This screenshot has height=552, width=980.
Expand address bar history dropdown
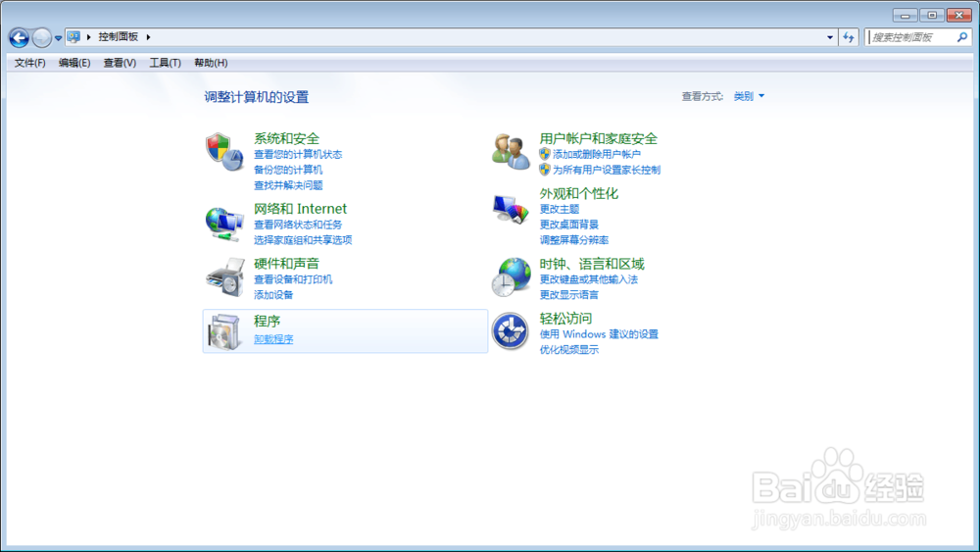(830, 37)
